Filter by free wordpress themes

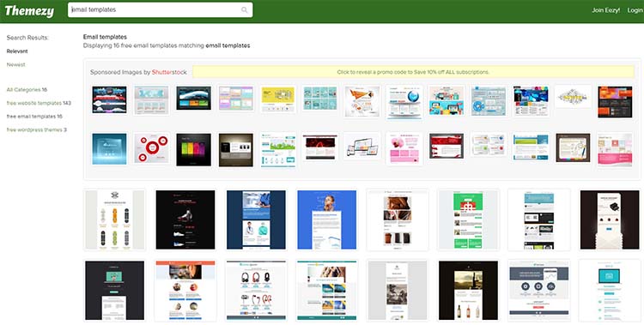[37, 129]
